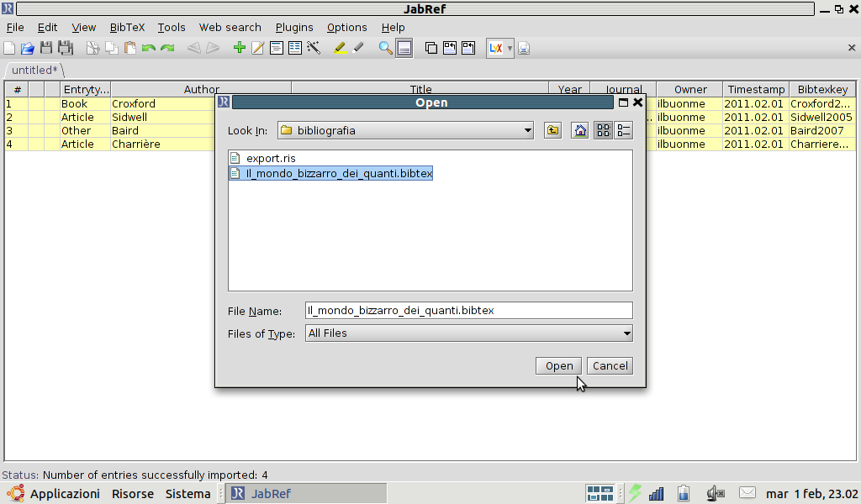
Task: Select the untitled* database tab
Action: (x=34, y=71)
